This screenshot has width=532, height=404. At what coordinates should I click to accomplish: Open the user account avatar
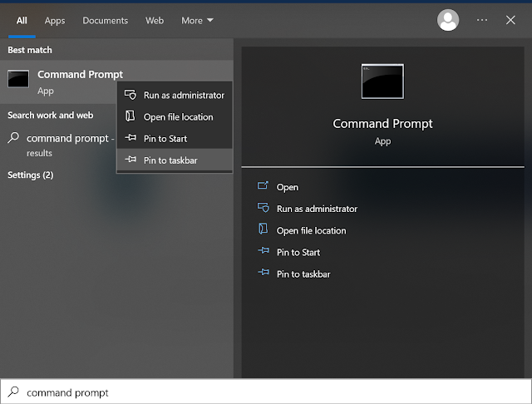point(448,20)
